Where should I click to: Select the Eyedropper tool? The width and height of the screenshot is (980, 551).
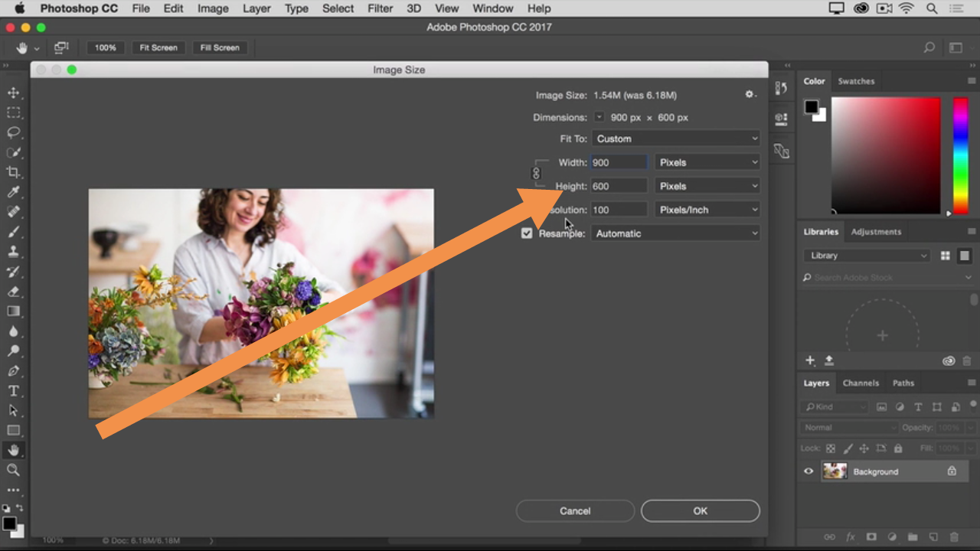point(13,192)
